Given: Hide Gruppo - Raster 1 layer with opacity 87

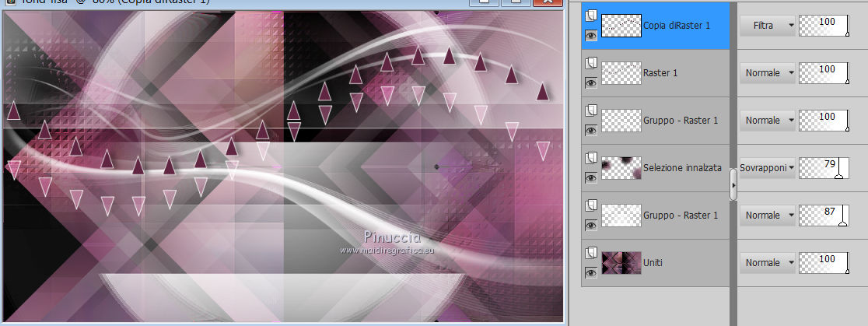Looking at the screenshot, I should pos(591,226).
